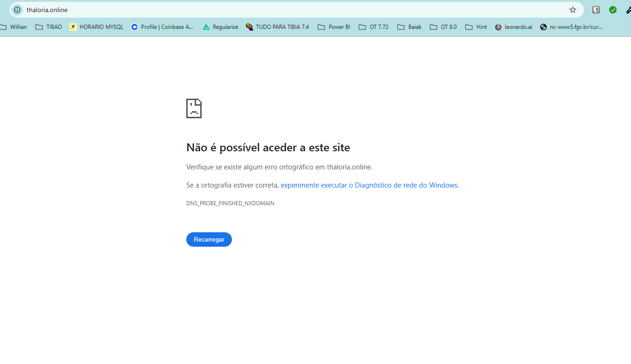Open the shield extension icon
Image resolution: width=631 pixels, height=364 pixels.
coord(596,10)
